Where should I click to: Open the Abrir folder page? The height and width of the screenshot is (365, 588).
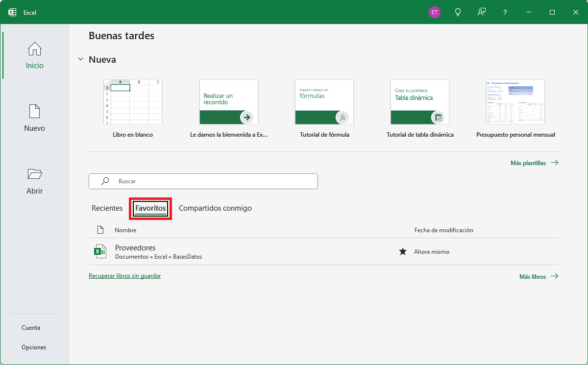pyautogui.click(x=35, y=181)
